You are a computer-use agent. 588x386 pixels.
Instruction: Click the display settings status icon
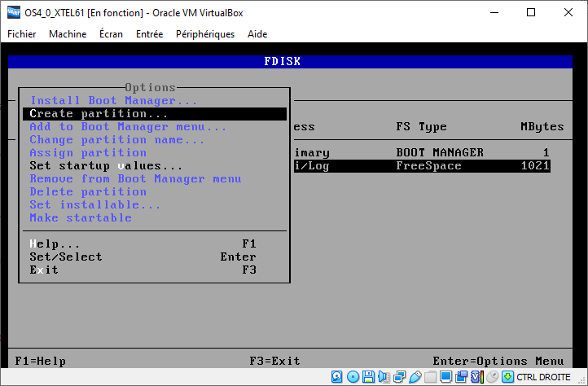pyautogui.click(x=445, y=377)
